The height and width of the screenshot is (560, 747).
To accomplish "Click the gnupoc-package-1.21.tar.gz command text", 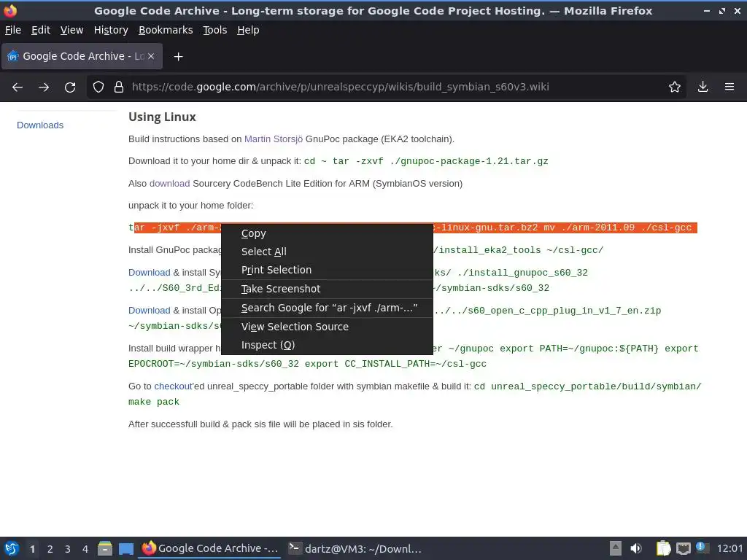I will click(x=426, y=161).
